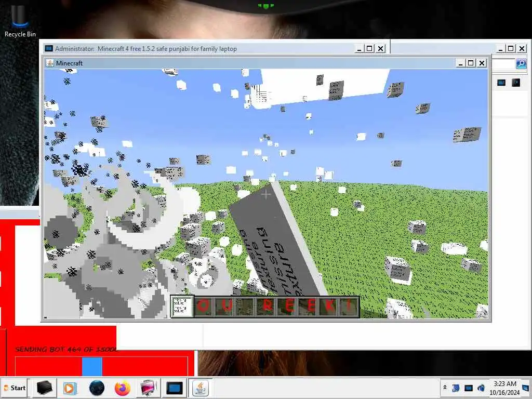
Task: Click the Java Minecraft taskbar button
Action: click(x=200, y=388)
